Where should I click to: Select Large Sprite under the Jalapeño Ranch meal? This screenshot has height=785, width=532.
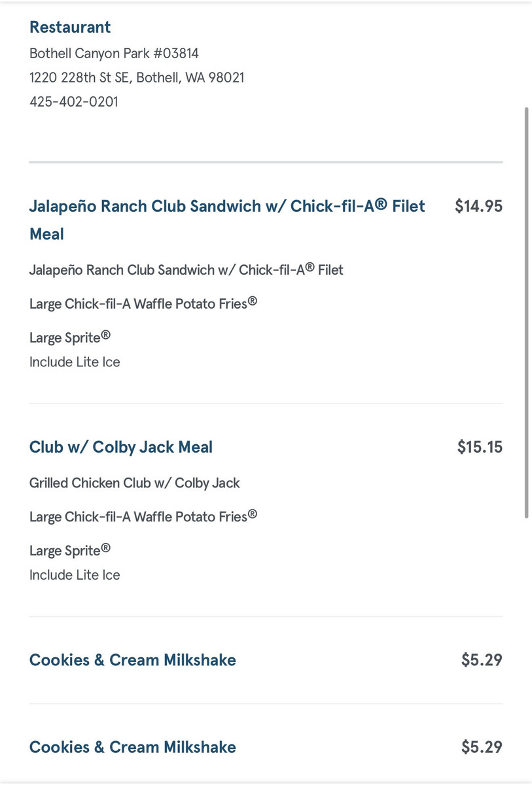coord(69,338)
